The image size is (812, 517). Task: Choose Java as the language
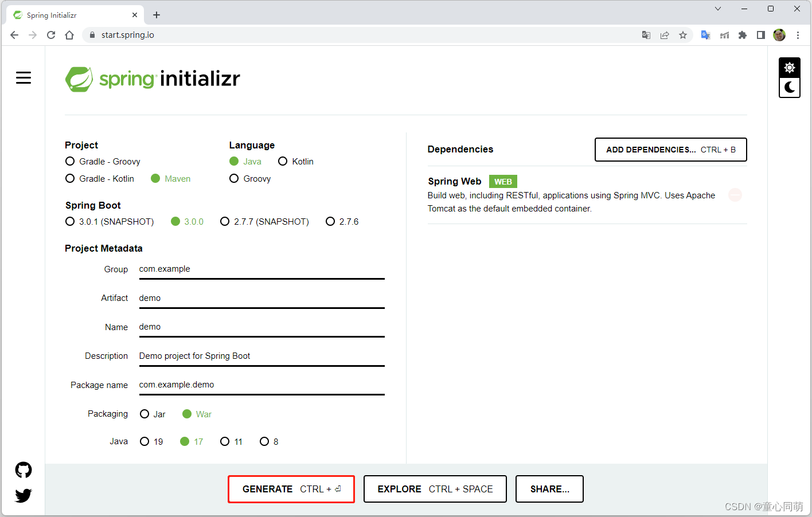coord(245,162)
